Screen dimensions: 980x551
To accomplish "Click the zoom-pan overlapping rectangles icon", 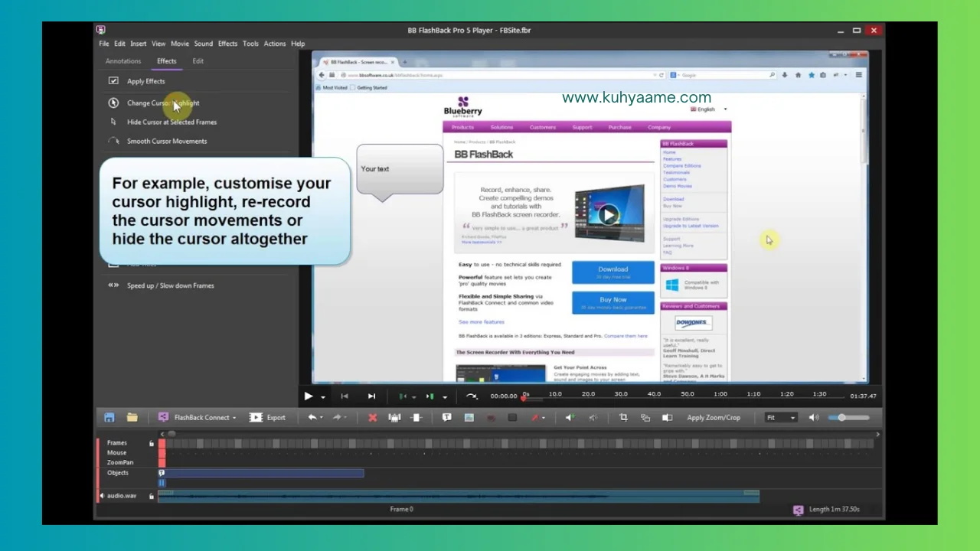I will 645,417.
